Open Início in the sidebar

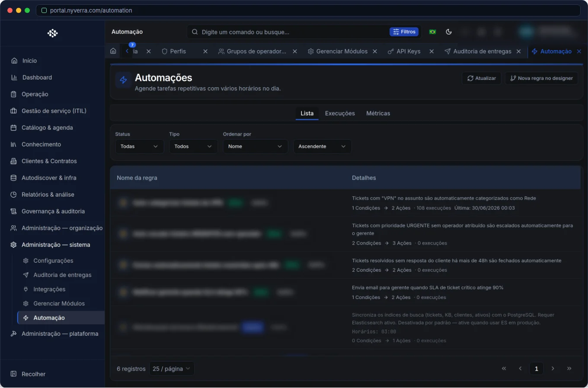coord(29,61)
